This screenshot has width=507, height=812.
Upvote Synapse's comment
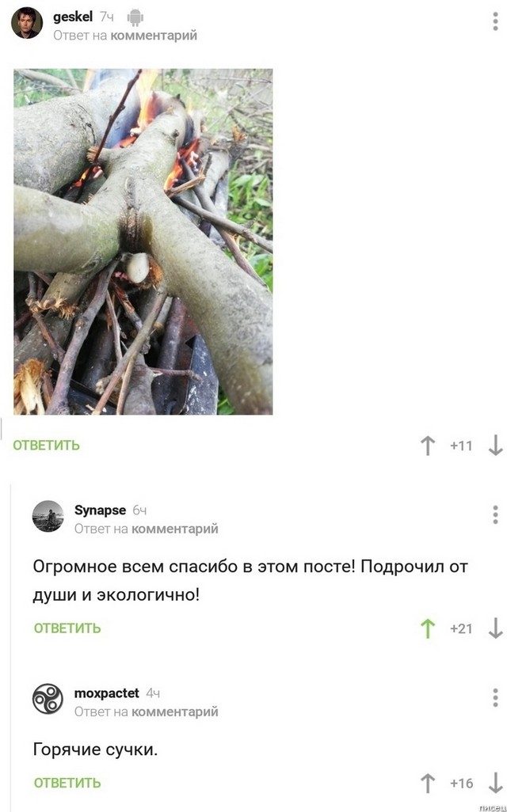point(428,628)
